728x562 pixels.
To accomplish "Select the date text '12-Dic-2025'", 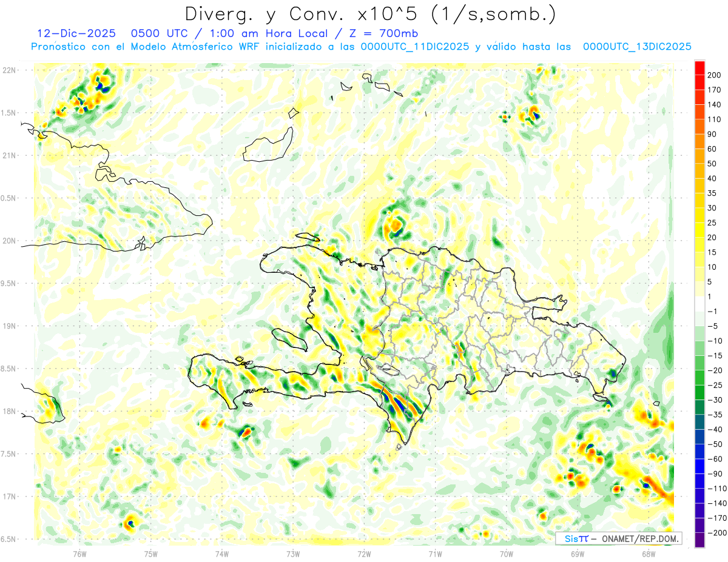I will [x=75, y=33].
